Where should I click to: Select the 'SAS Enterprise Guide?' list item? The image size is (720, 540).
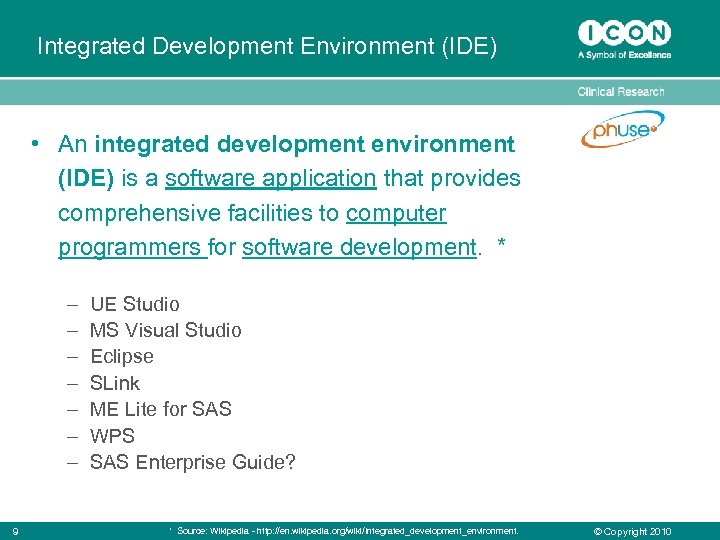tap(192, 462)
